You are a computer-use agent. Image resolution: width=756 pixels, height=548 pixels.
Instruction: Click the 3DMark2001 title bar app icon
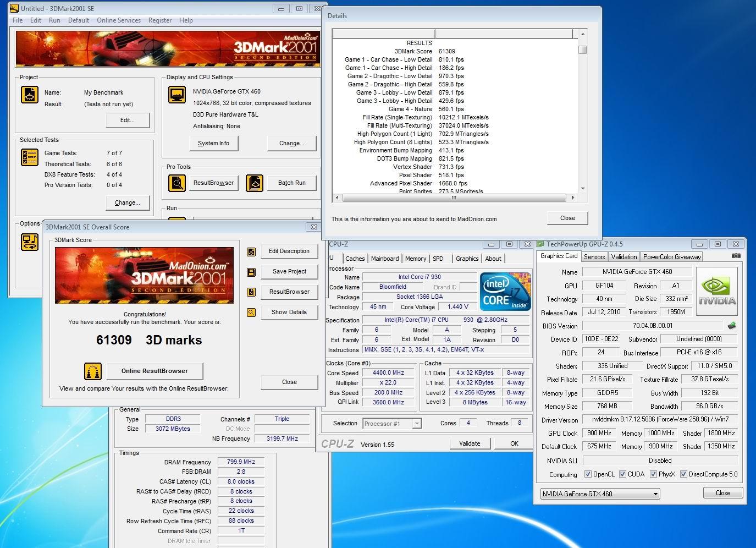[14, 8]
